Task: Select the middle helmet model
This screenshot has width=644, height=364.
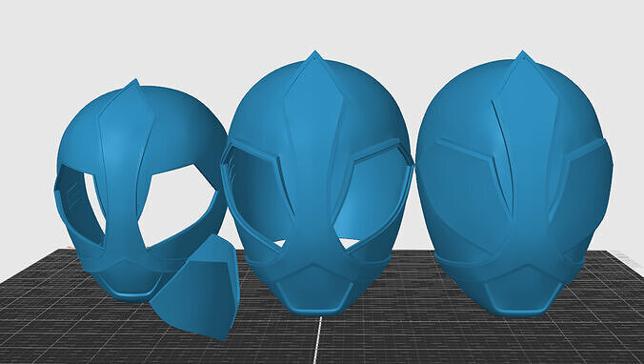Action: pyautogui.click(x=316, y=183)
